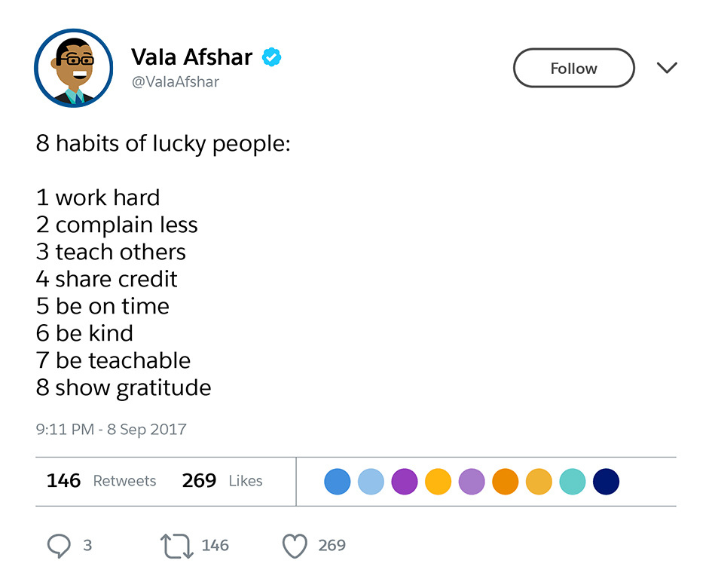Click the tweet text "8 habits of lucky people"

tap(163, 143)
